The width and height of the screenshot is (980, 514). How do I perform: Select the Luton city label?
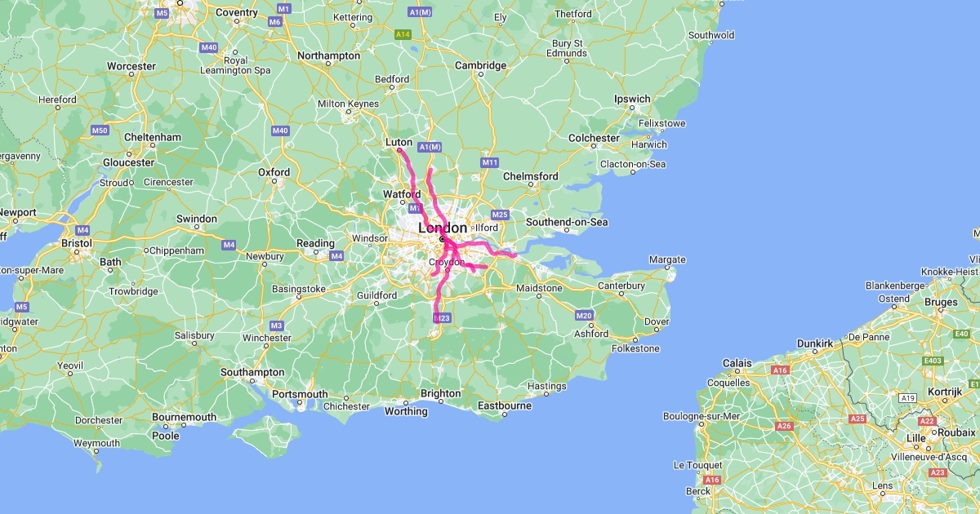point(399,142)
